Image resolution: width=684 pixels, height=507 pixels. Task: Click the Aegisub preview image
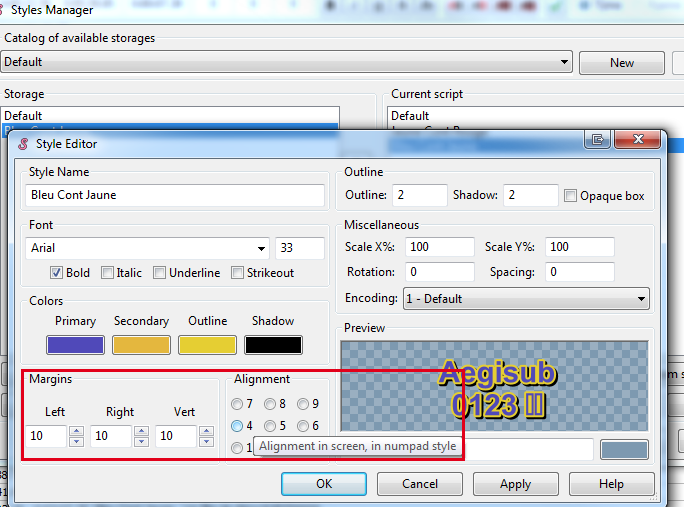pos(494,387)
